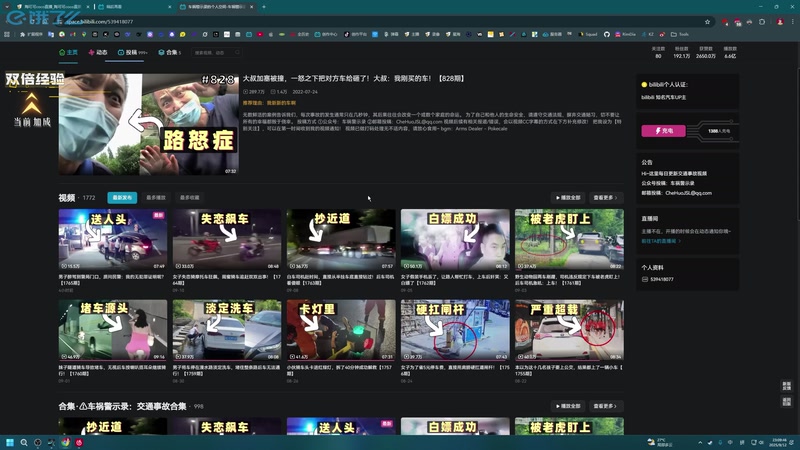The image size is (800, 450).
Task: Open the 主页 home tab
Action: pyautogui.click(x=68, y=53)
